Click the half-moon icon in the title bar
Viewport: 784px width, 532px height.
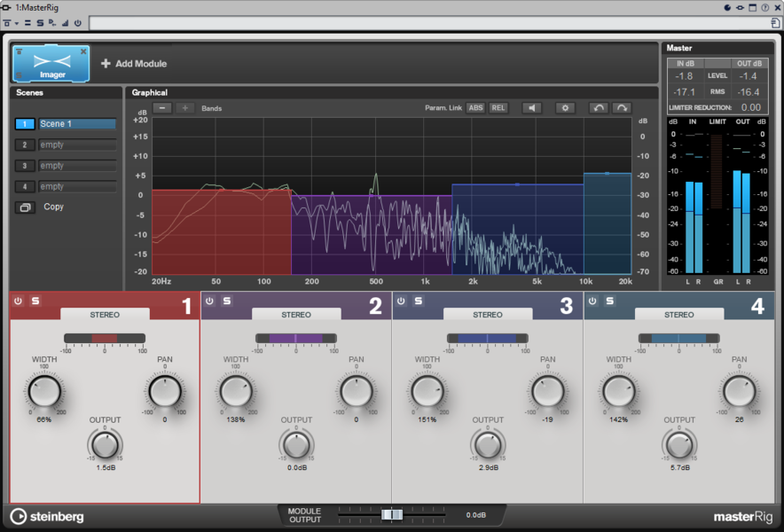[x=727, y=7]
